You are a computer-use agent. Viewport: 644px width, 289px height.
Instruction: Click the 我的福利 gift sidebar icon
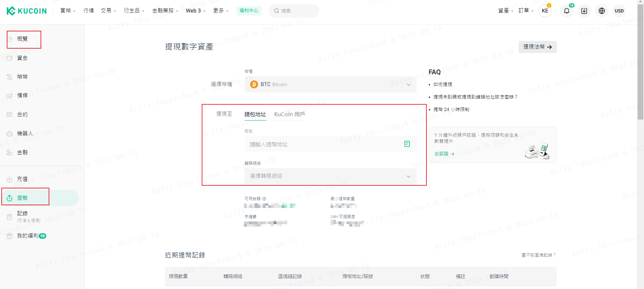click(10, 236)
